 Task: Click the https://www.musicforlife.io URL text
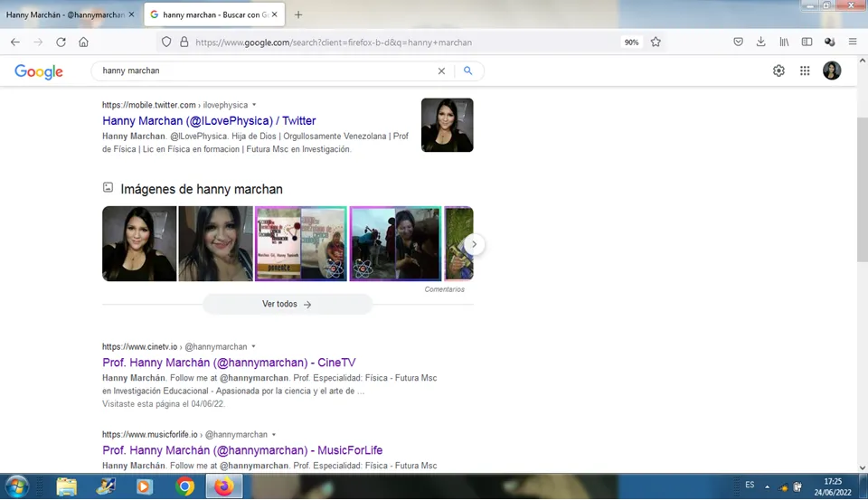pos(149,435)
